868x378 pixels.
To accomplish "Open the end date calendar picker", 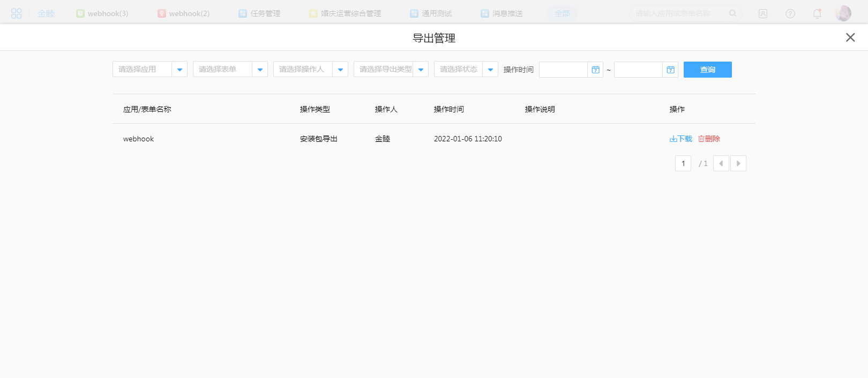I will point(670,70).
